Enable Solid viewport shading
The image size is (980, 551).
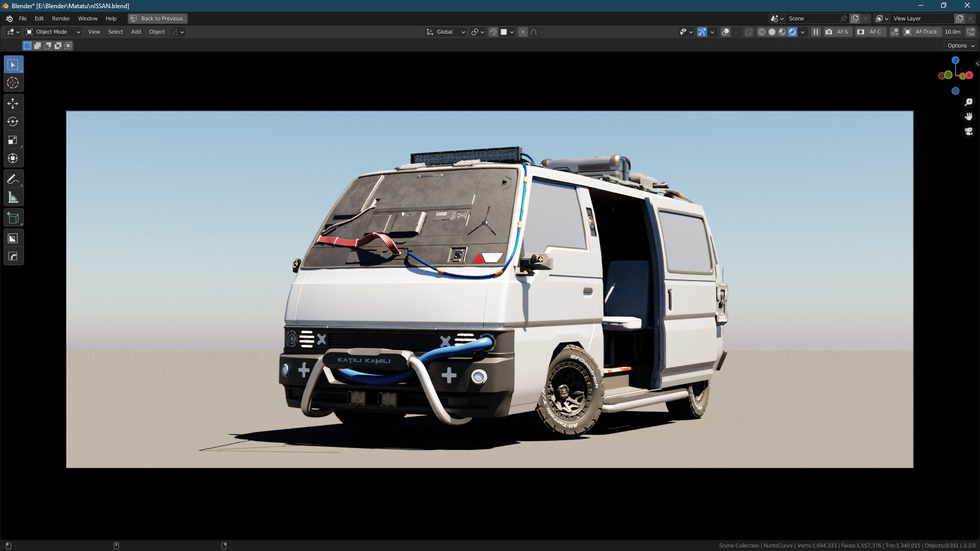point(771,32)
